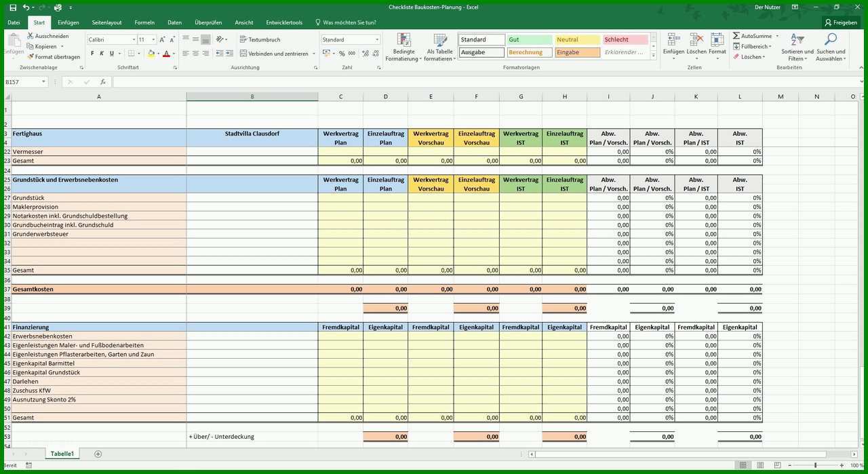
Task: Delete cells with Löschen in Zellen
Action: [696, 47]
